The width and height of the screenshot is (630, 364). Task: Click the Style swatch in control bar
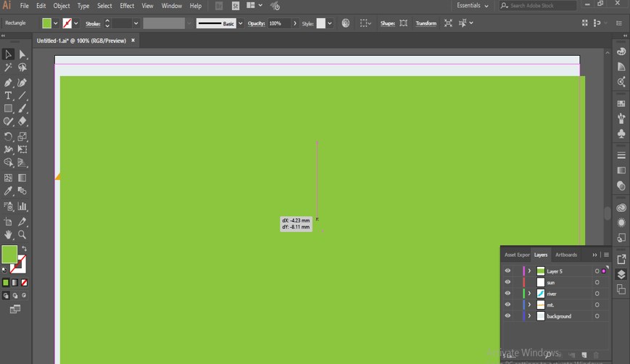(x=320, y=23)
